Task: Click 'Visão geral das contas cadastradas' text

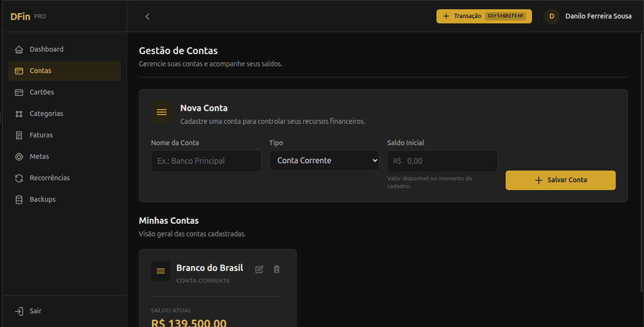Action: coord(192,234)
